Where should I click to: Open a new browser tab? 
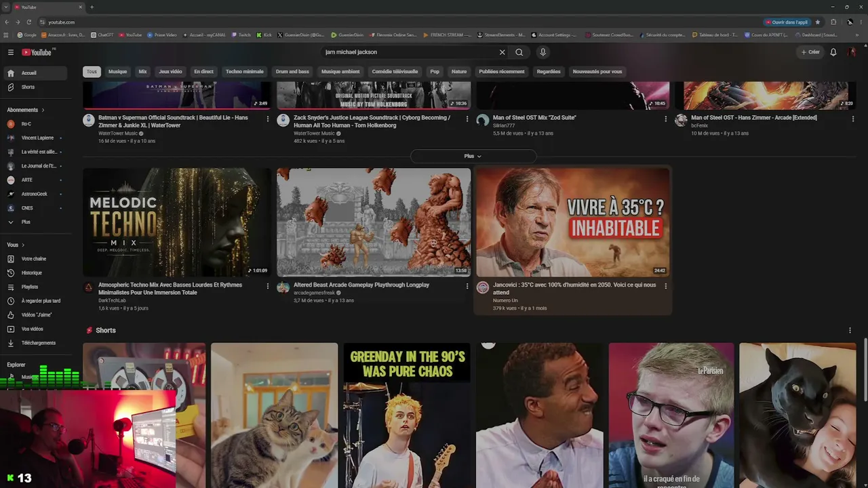click(x=92, y=7)
